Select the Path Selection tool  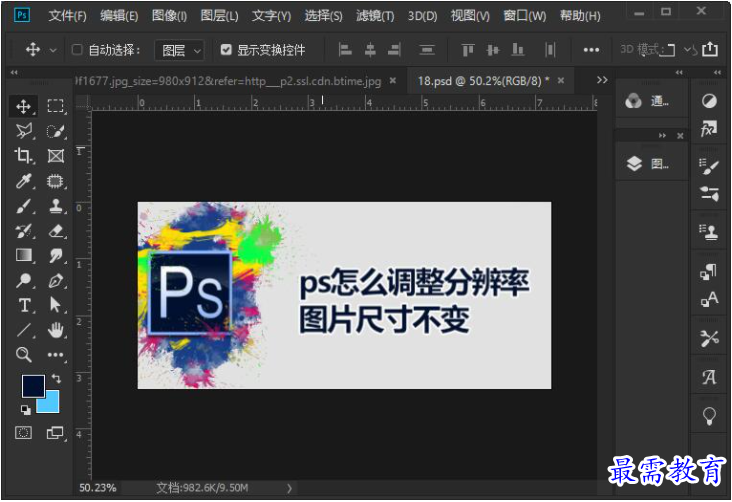[x=56, y=305]
